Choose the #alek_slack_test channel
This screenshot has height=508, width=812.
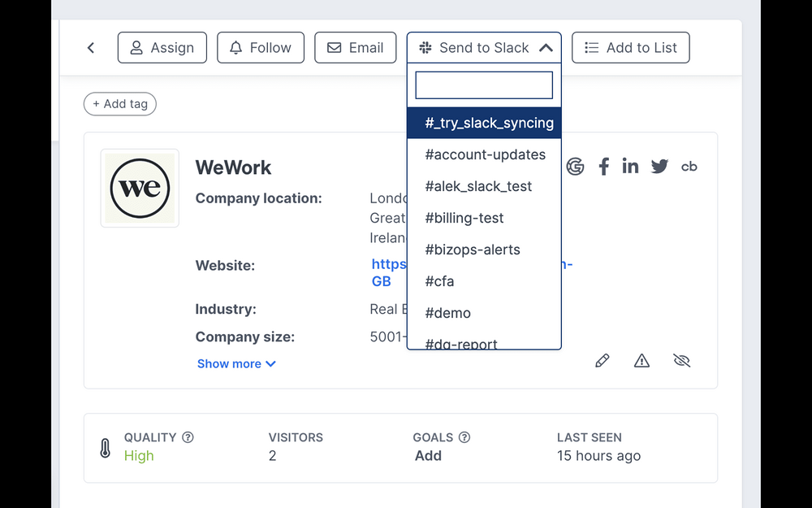tap(484, 186)
